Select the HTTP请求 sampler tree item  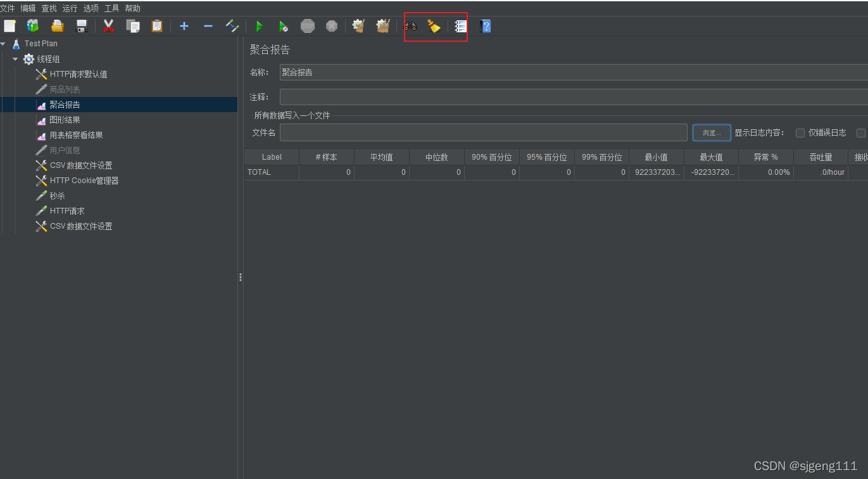coord(67,211)
